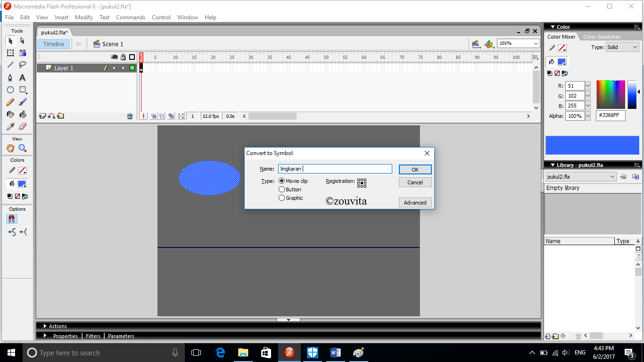644x362 pixels.
Task: Toggle Layer 1 outline color square
Action: (132, 68)
